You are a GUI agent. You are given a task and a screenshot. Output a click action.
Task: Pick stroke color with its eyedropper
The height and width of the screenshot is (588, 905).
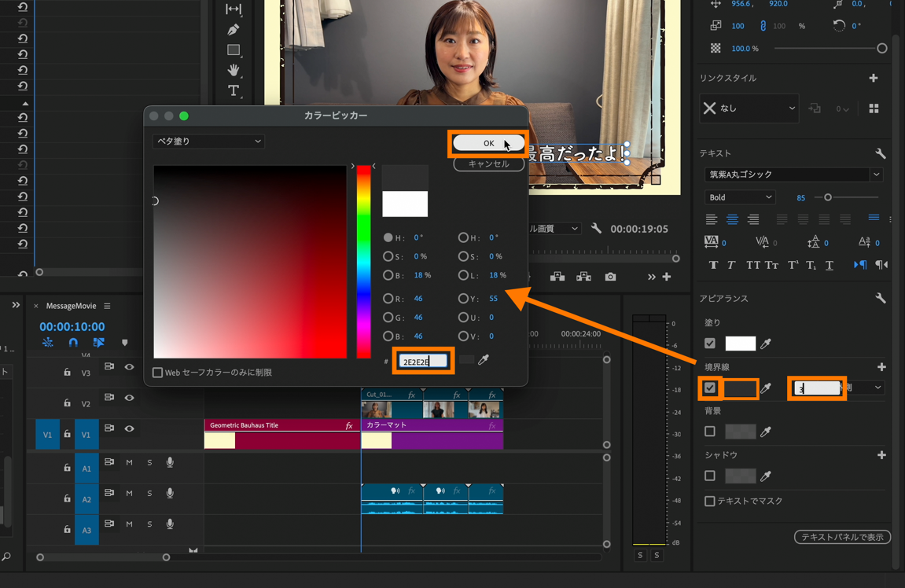pos(765,388)
